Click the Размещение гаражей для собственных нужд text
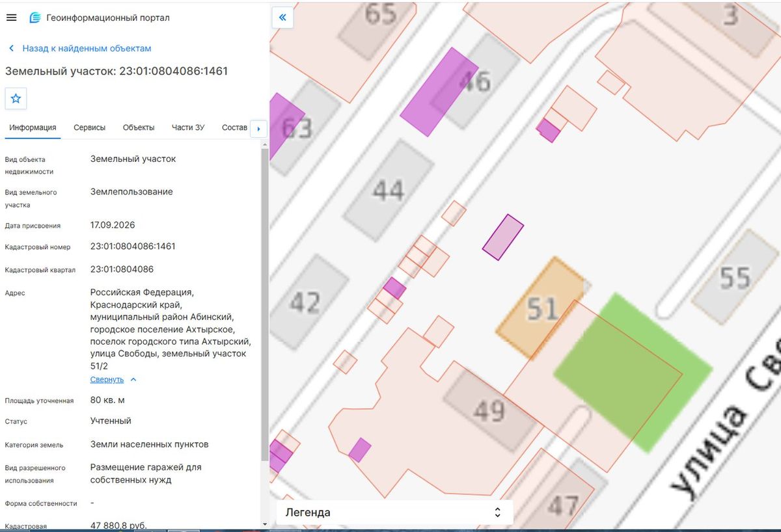 pyautogui.click(x=146, y=473)
